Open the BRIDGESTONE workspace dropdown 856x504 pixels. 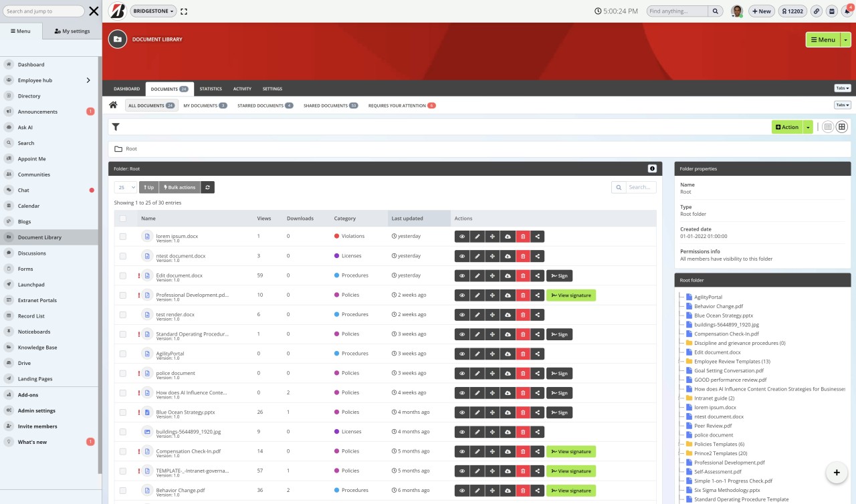(153, 11)
